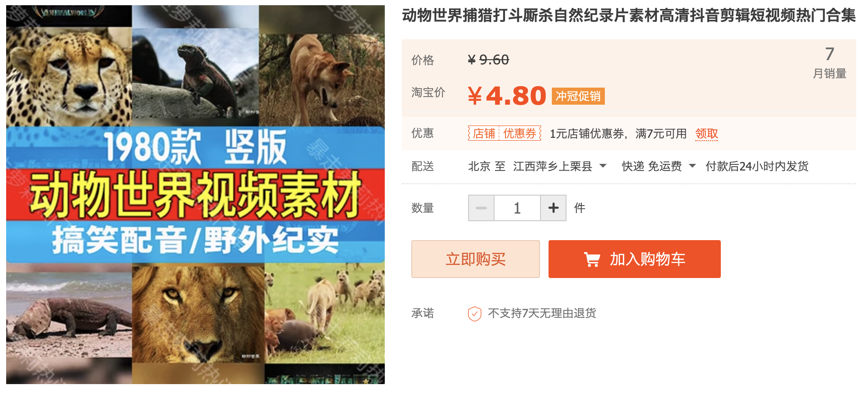The image size is (868, 395).
Task: Click the 付款后24小时内发货 shipping note
Action: [x=757, y=166]
